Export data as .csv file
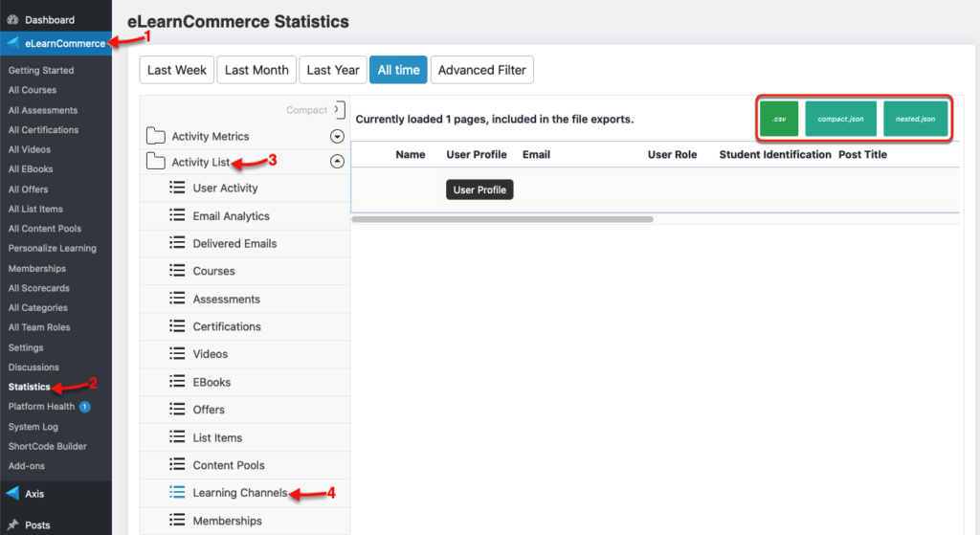The width and height of the screenshot is (980, 535). (779, 119)
